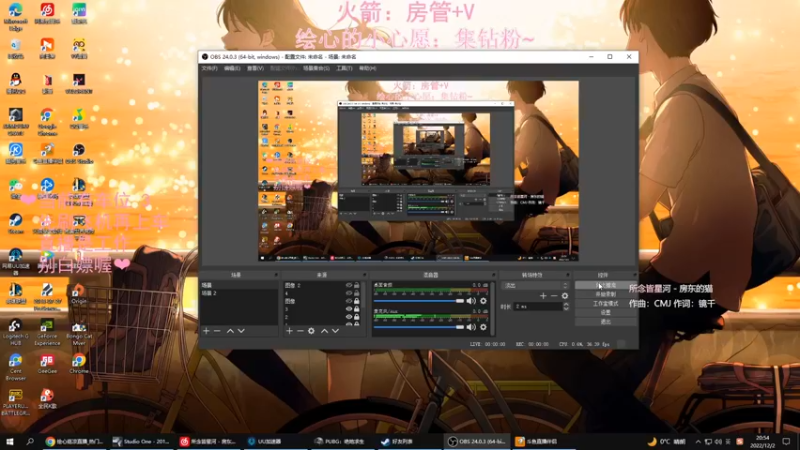Image resolution: width=800 pixels, height=450 pixels.
Task: Open transition properties gear in 转场特效 panel
Action: 565,296
